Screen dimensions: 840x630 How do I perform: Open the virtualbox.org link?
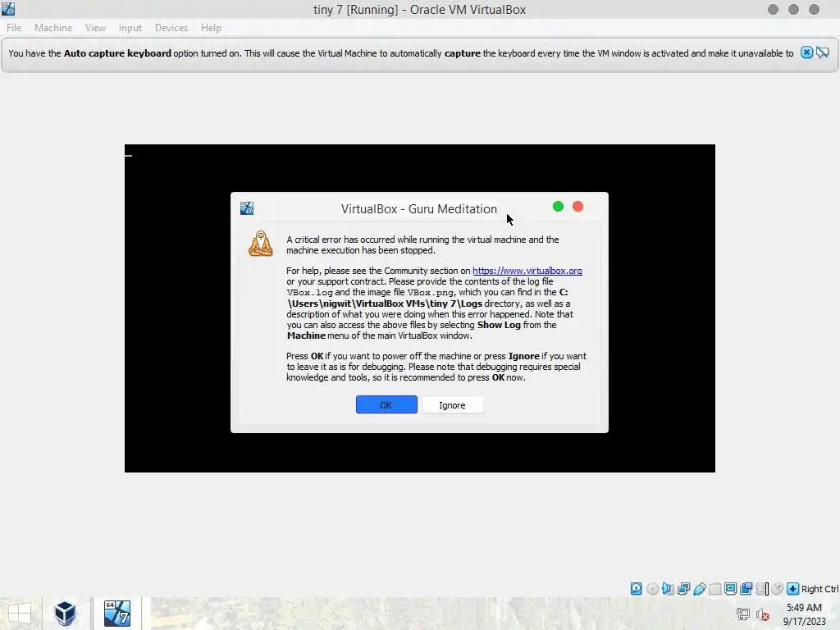coord(527,271)
